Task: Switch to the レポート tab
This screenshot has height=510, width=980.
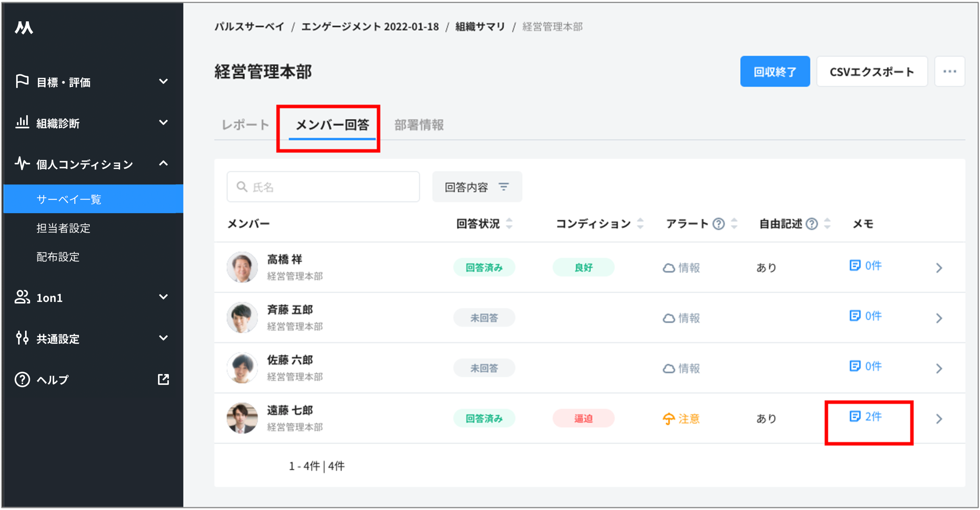Action: click(245, 125)
